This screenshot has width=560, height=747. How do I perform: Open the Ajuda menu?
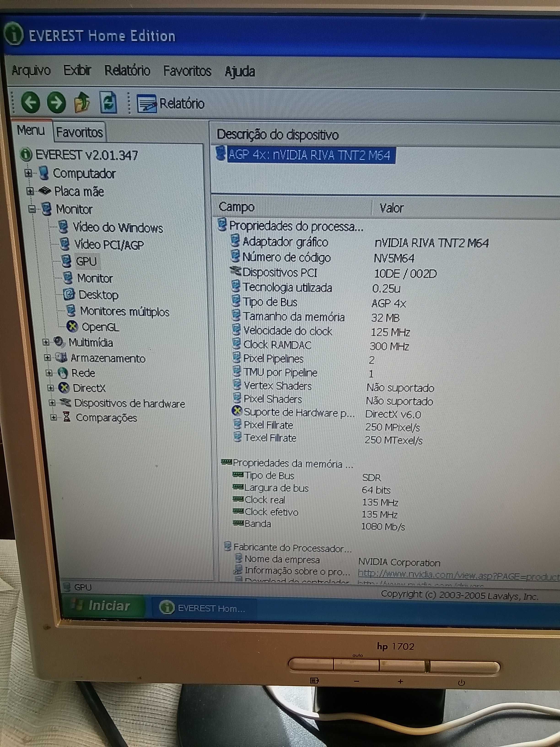click(x=240, y=72)
